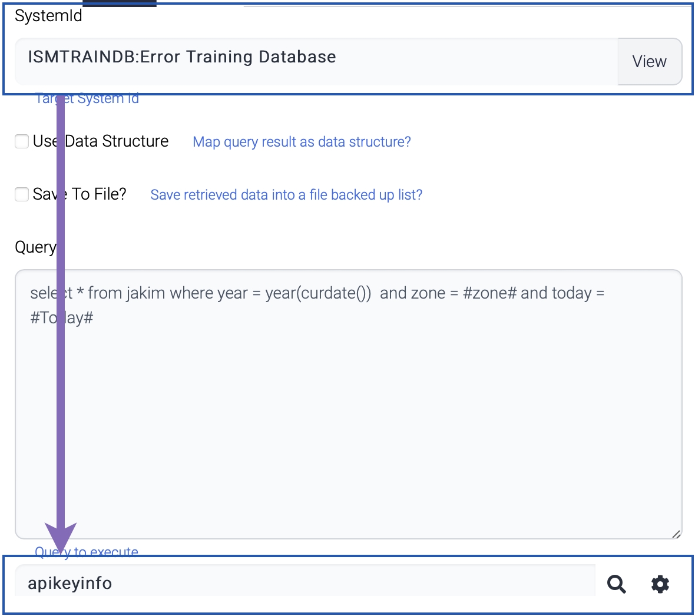Click the Query label above the text box
The height and width of the screenshot is (616, 695).
click(35, 247)
